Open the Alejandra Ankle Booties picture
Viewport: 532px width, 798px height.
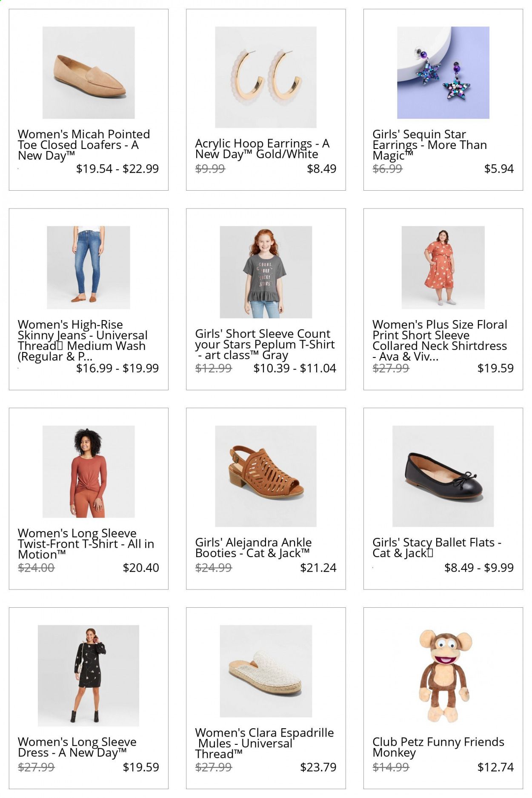tap(266, 476)
